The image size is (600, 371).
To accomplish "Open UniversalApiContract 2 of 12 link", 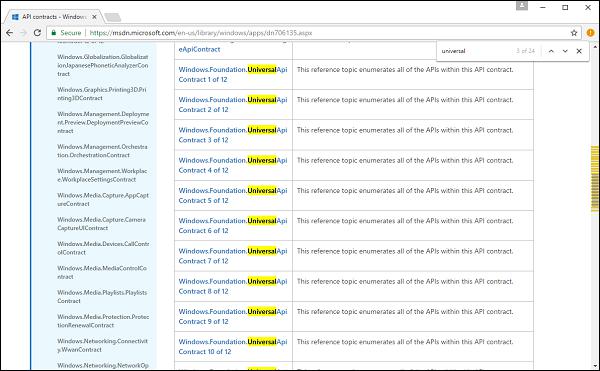I will (233, 105).
